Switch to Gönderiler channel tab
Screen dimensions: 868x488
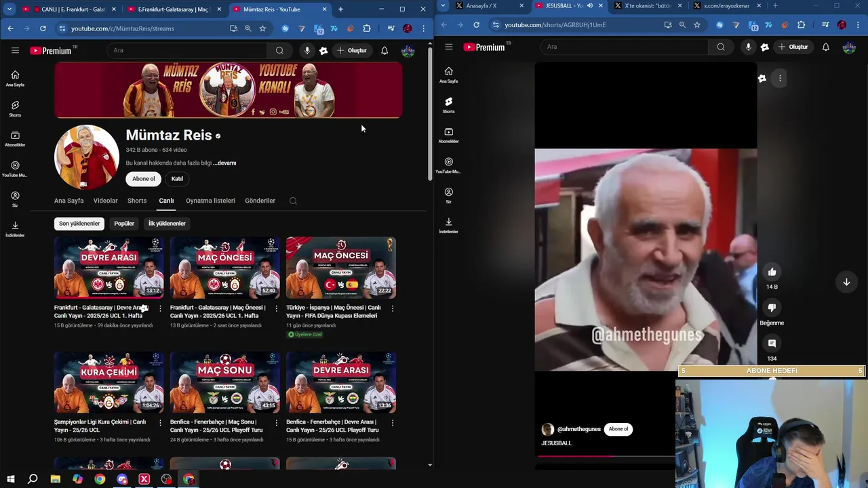(x=260, y=201)
